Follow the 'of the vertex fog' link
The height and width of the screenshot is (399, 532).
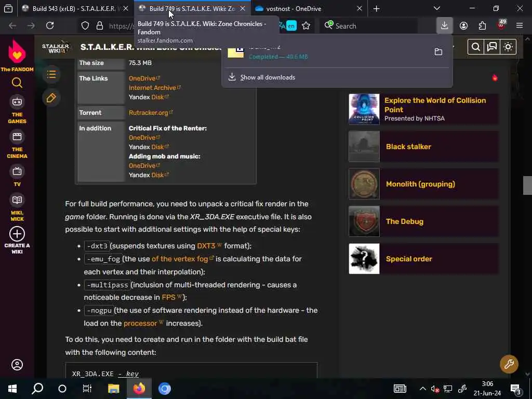point(182,259)
